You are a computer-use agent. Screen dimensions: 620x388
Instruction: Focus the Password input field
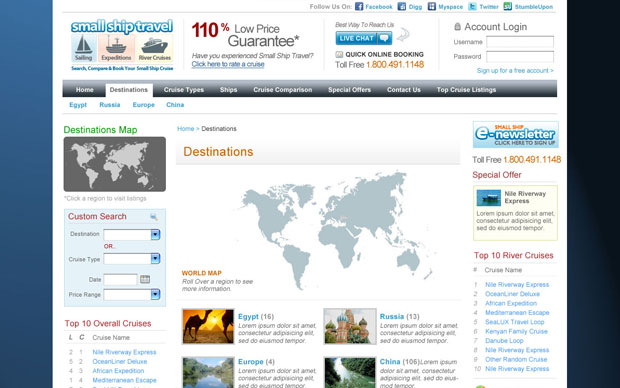point(520,57)
